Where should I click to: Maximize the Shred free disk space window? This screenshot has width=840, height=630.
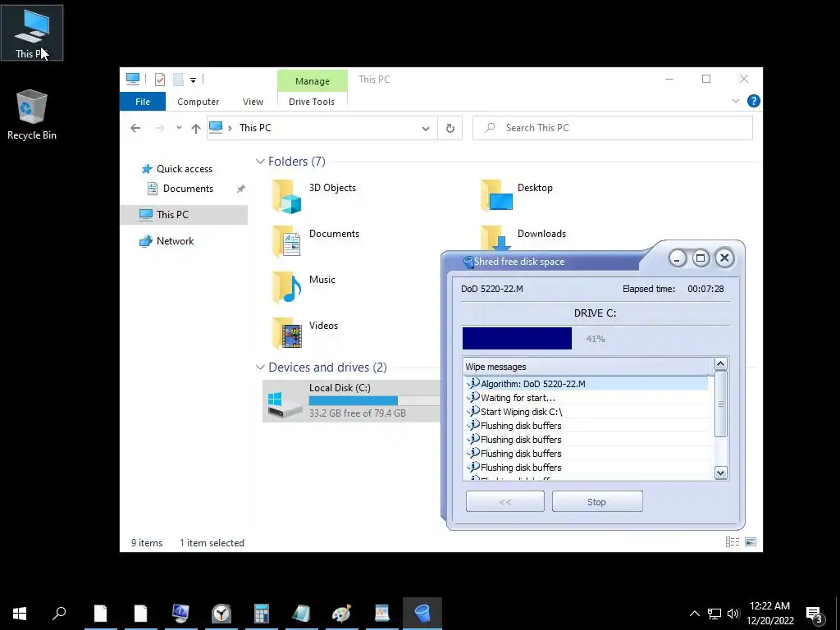(x=701, y=258)
